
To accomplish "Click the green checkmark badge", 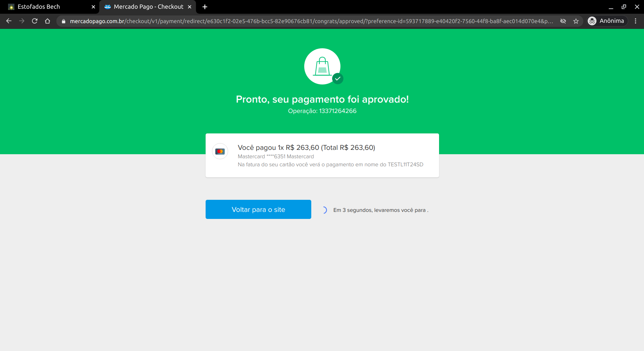I will pos(338,79).
